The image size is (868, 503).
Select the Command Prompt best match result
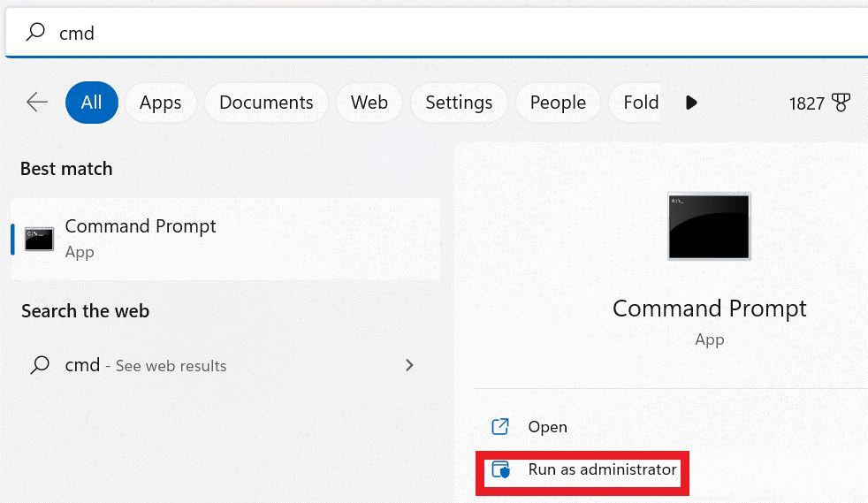(225, 239)
